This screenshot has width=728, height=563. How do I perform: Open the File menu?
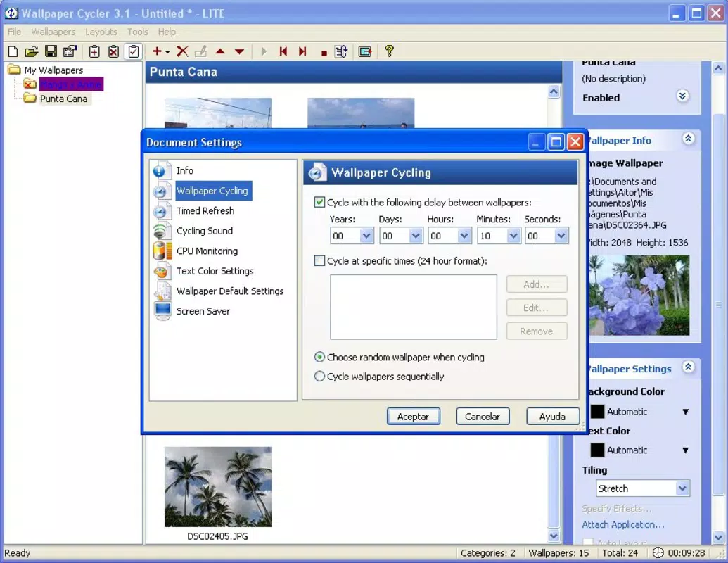pos(14,32)
